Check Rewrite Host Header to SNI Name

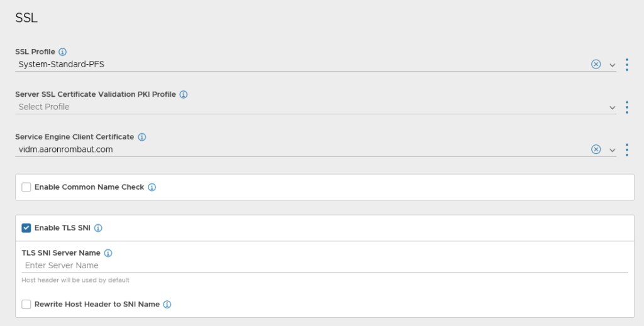coord(26,305)
